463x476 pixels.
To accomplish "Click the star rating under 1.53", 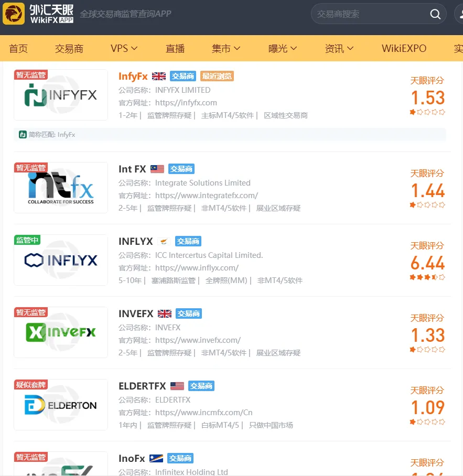I will coord(427,112).
